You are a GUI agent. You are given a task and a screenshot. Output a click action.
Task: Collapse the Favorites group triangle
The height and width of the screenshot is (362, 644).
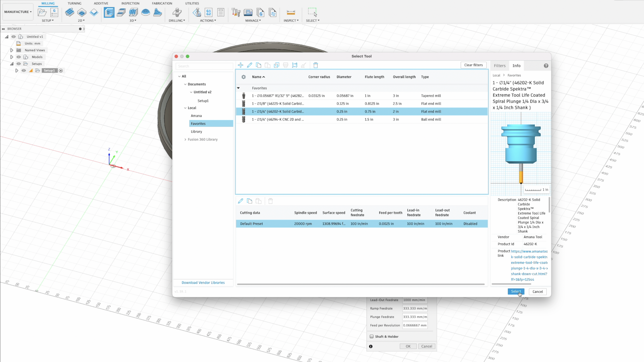[238, 88]
